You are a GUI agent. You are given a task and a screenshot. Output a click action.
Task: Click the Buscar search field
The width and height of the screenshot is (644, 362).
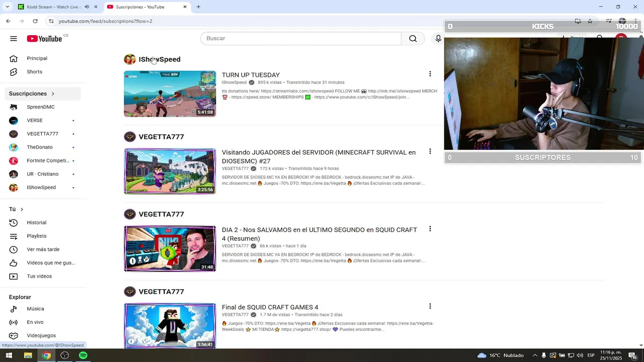(301, 39)
